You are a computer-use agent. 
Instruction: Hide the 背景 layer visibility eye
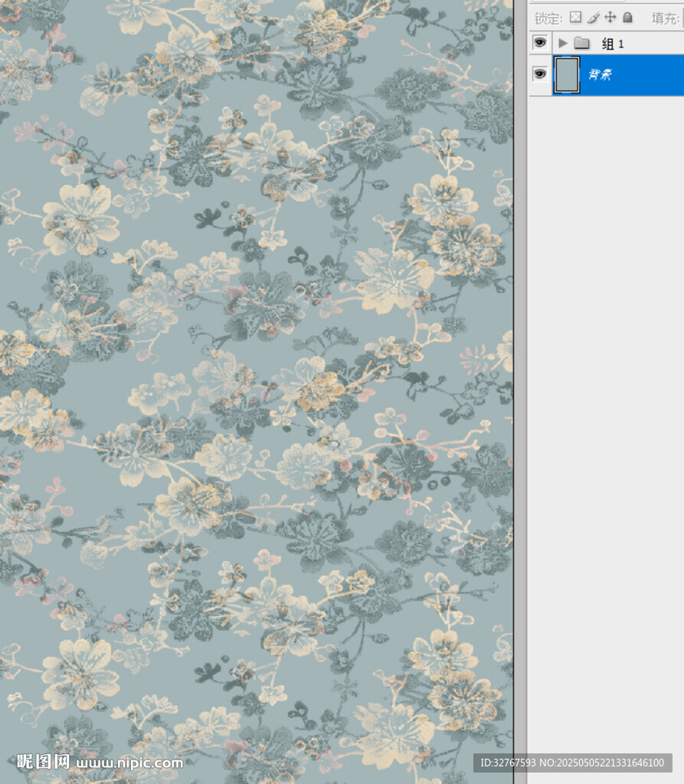540,74
